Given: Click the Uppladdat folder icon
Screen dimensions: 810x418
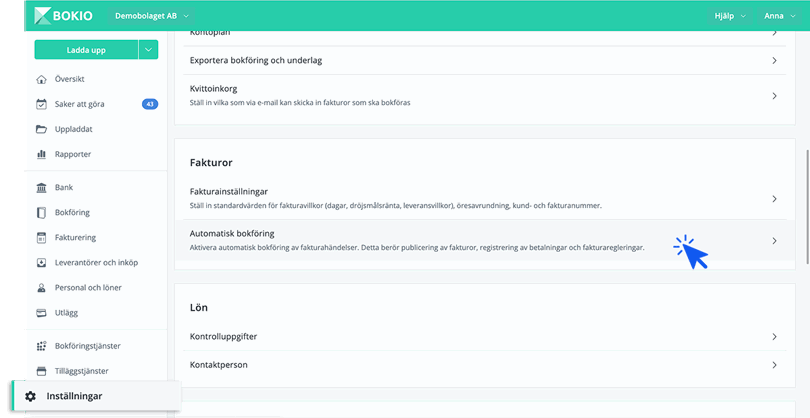Looking at the screenshot, I should 41,129.
